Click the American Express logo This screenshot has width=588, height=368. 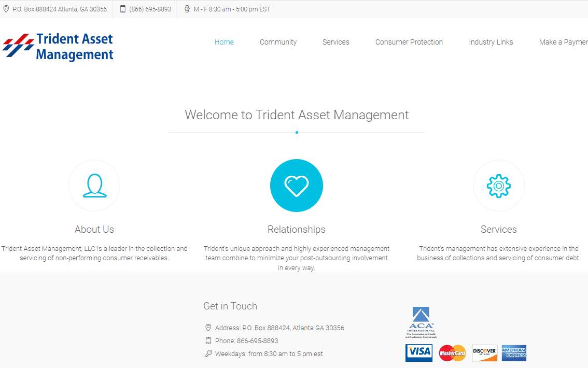pyautogui.click(x=514, y=352)
